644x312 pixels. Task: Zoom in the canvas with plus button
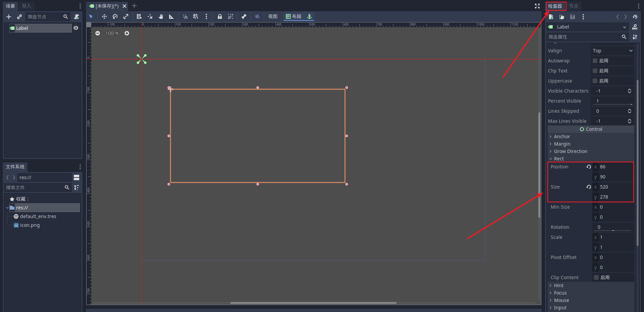point(127,33)
